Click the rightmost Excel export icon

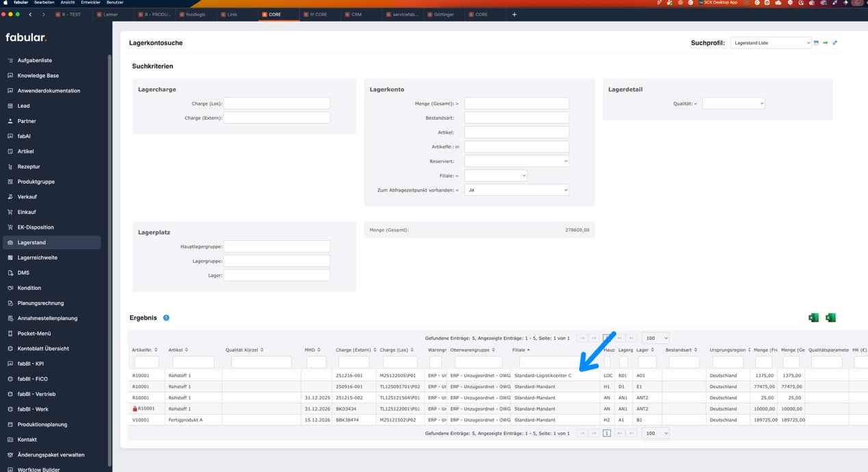pyautogui.click(x=830, y=317)
